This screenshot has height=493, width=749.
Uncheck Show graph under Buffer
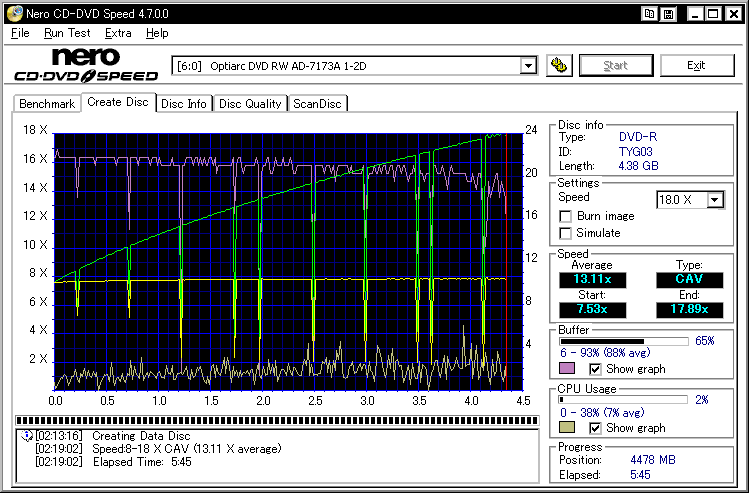click(595, 370)
